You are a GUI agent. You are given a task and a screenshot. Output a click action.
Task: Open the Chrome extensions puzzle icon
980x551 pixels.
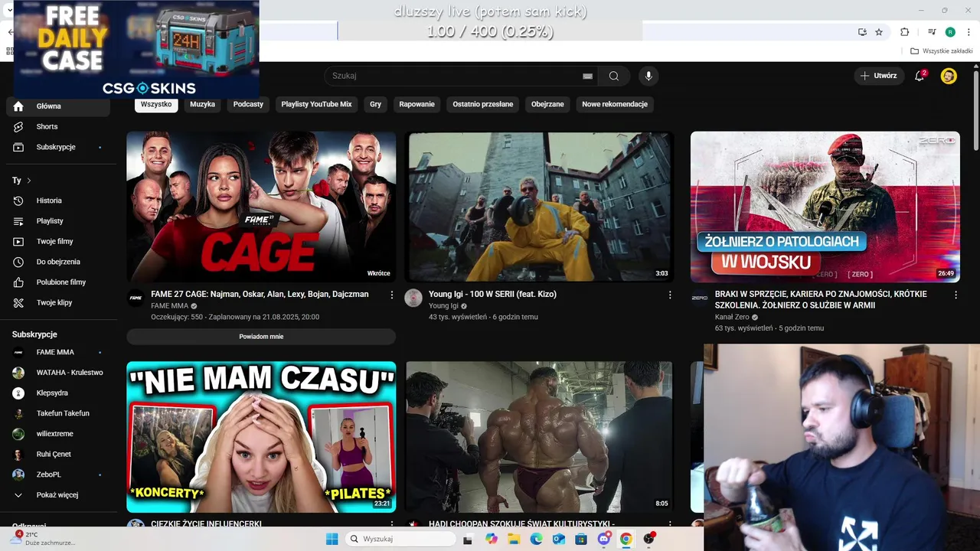(905, 32)
